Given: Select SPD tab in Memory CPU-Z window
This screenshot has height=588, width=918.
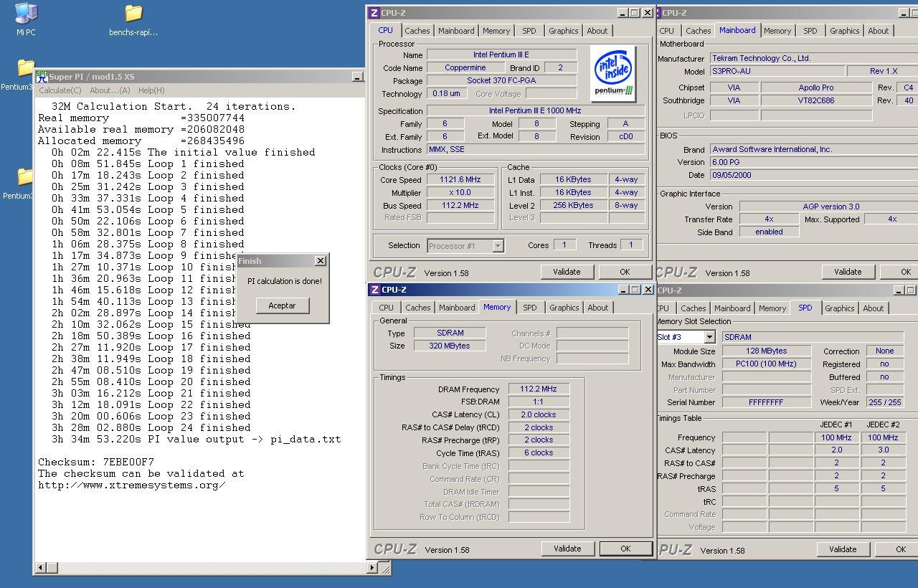Looking at the screenshot, I should click(529, 308).
